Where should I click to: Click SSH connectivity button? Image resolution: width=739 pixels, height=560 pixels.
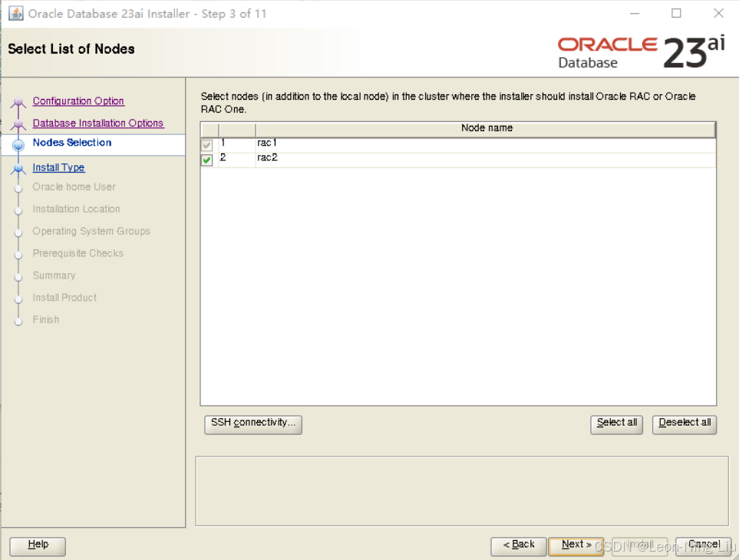point(253,424)
